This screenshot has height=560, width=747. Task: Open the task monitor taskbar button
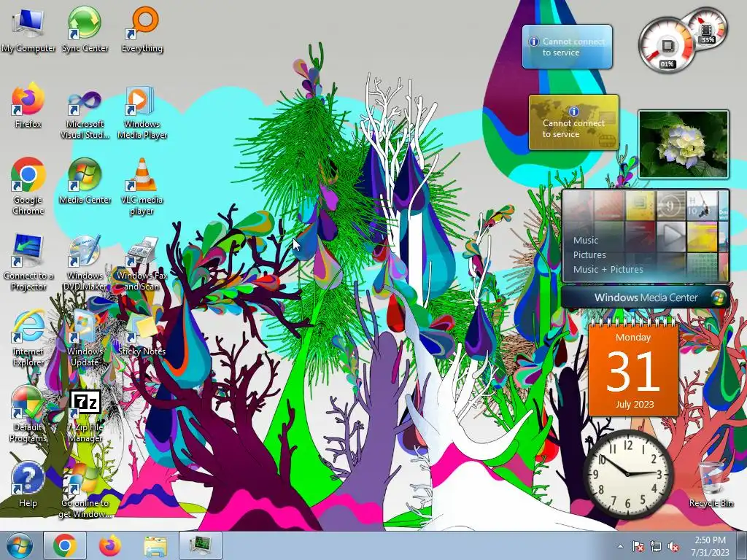coord(201,545)
